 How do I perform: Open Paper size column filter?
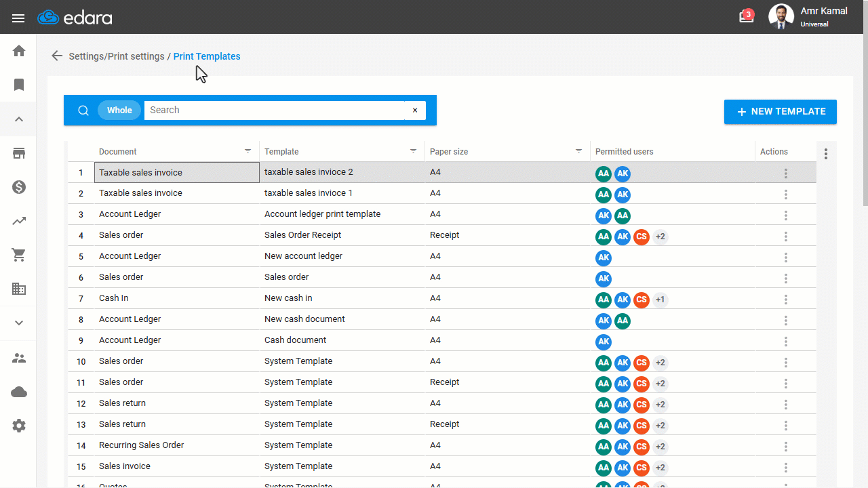point(579,152)
